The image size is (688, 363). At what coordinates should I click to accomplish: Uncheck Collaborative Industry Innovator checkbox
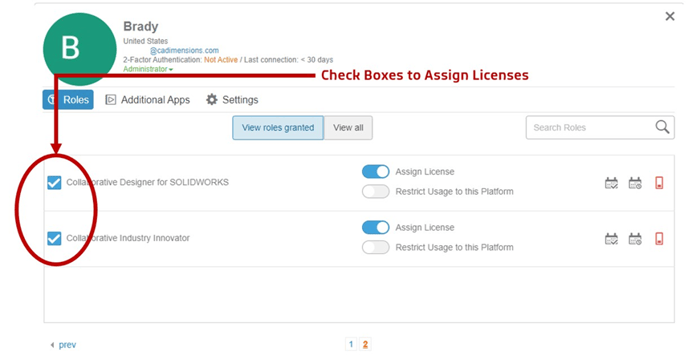54,238
